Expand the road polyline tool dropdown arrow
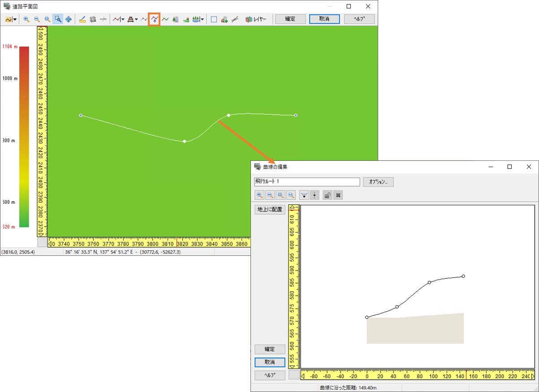 [122, 20]
